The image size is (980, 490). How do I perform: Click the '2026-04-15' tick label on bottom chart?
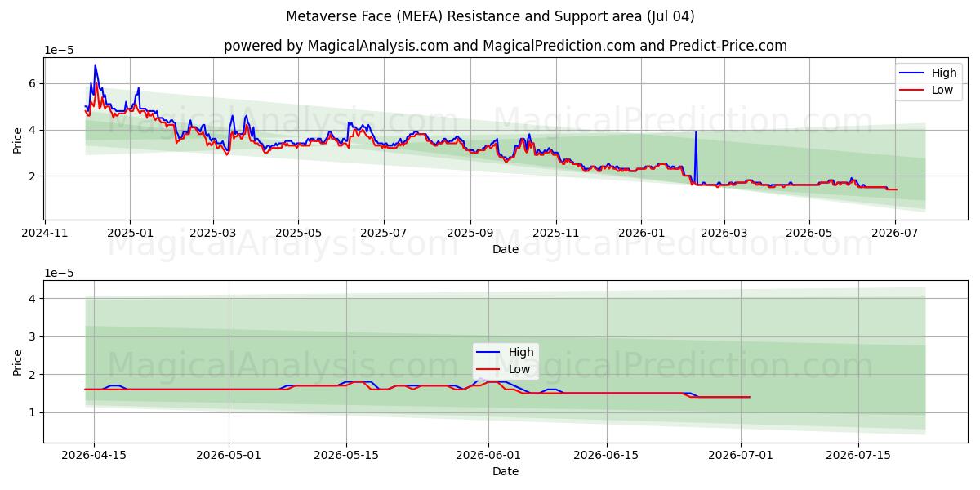click(94, 456)
